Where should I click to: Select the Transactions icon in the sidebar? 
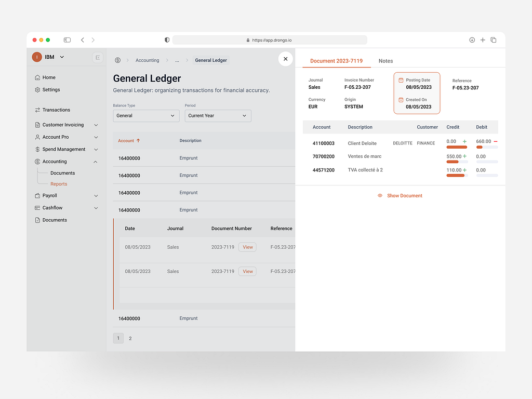37,110
